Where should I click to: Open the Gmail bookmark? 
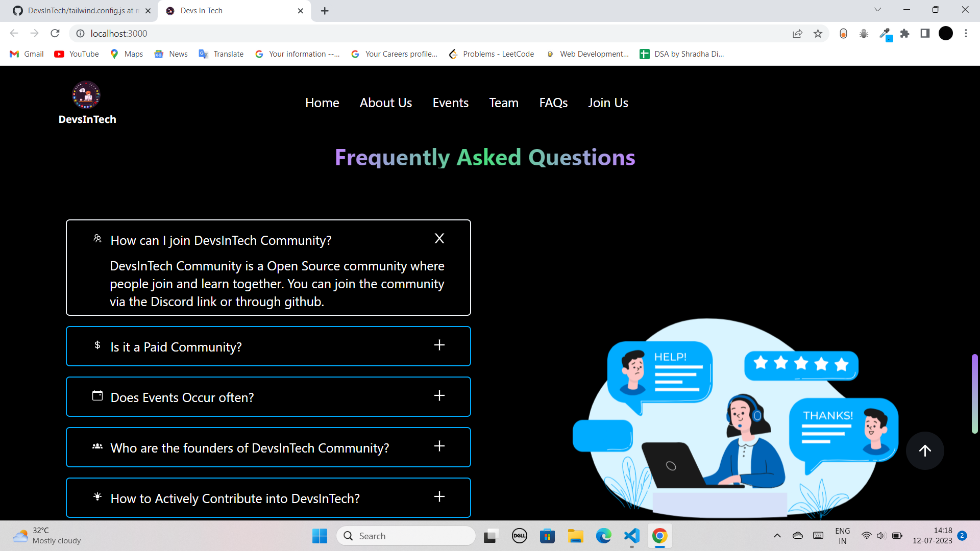click(x=27, y=54)
